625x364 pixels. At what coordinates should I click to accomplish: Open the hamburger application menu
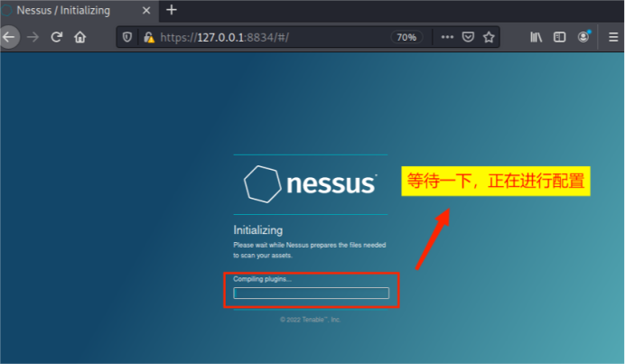click(613, 37)
